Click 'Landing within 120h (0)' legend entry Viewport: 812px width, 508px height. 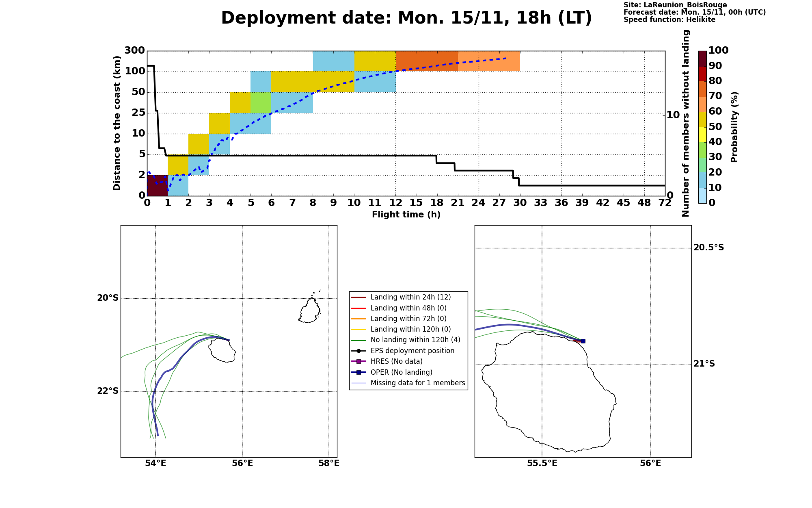[x=401, y=329]
